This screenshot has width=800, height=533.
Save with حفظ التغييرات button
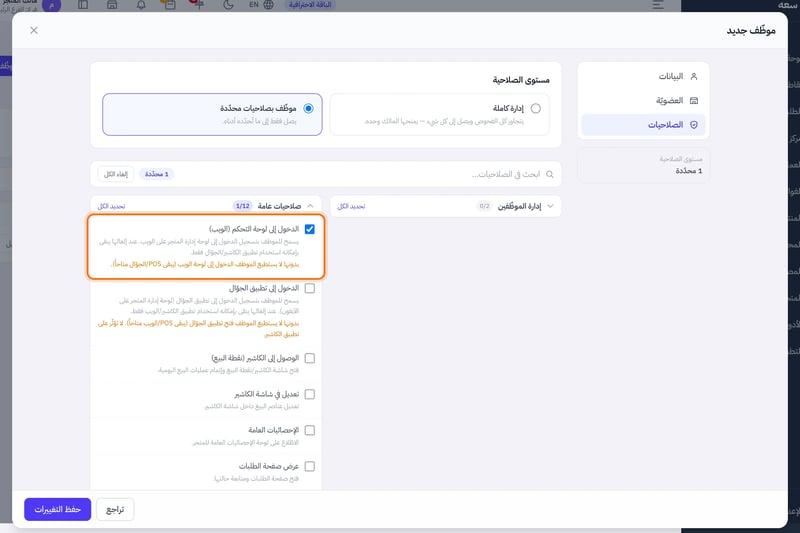point(58,510)
